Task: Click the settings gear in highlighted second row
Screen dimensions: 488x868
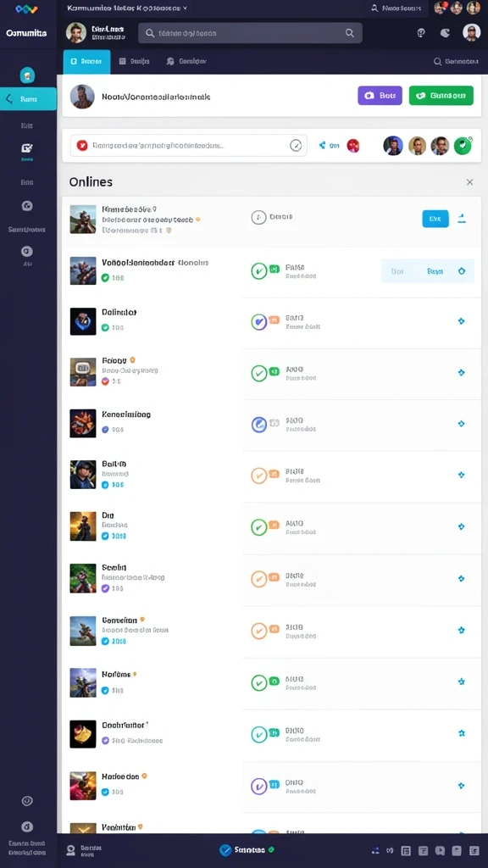Action: 462,271
